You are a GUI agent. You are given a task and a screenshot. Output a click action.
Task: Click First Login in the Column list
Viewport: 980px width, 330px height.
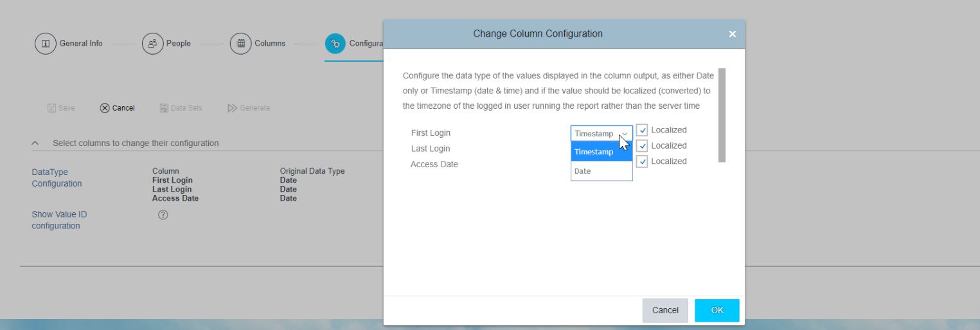coord(172,180)
